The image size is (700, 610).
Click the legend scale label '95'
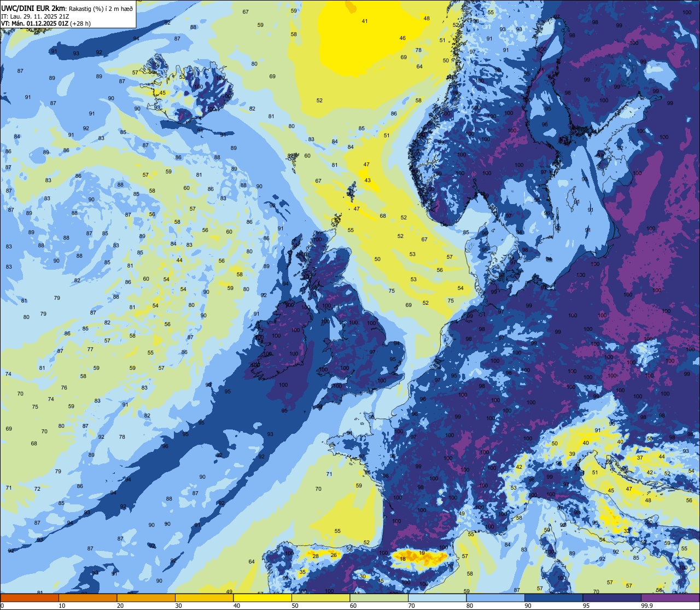pos(586,606)
